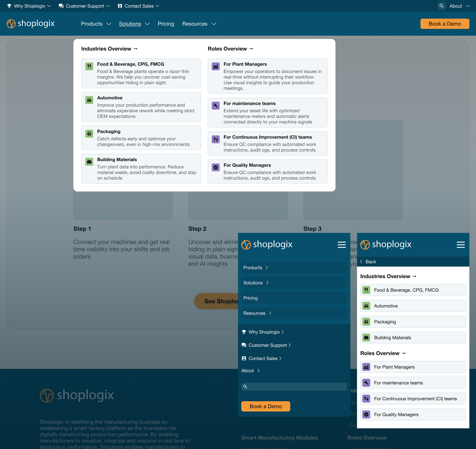The height and width of the screenshot is (449, 476).
Task: Open the Pricing menu item in main navigation
Action: click(166, 24)
